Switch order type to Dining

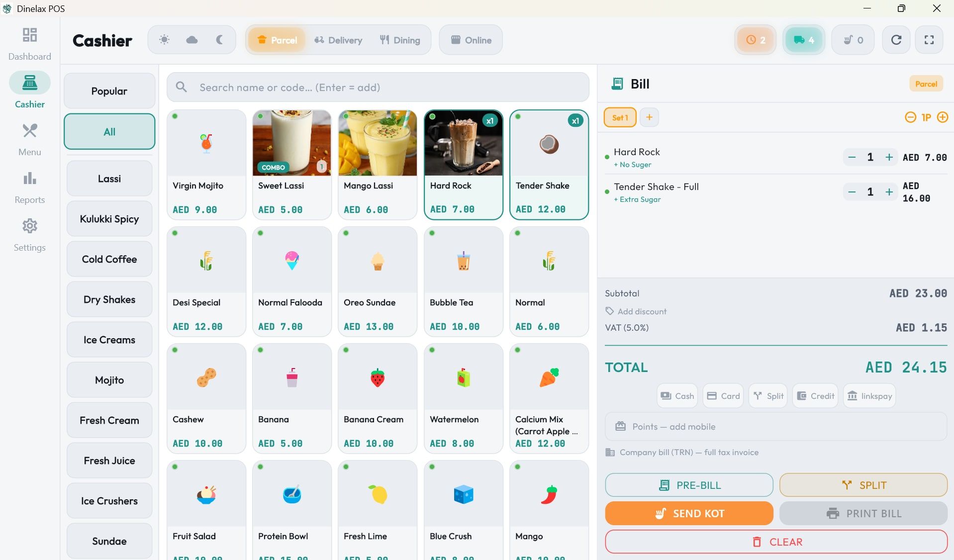400,40
